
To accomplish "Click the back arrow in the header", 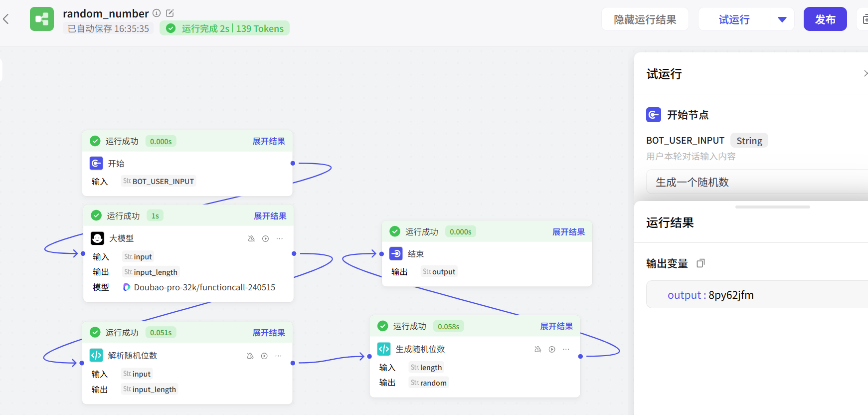I will [x=6, y=19].
